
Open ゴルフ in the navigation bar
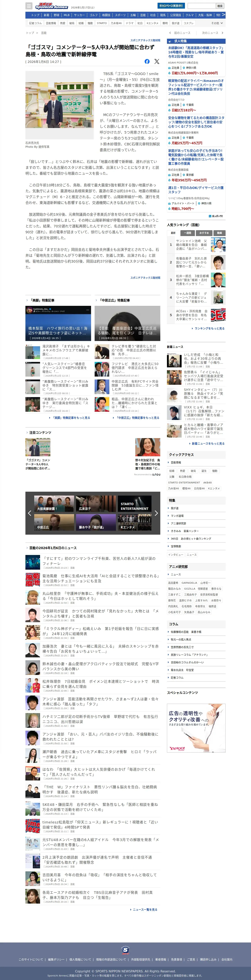(94, 15)
